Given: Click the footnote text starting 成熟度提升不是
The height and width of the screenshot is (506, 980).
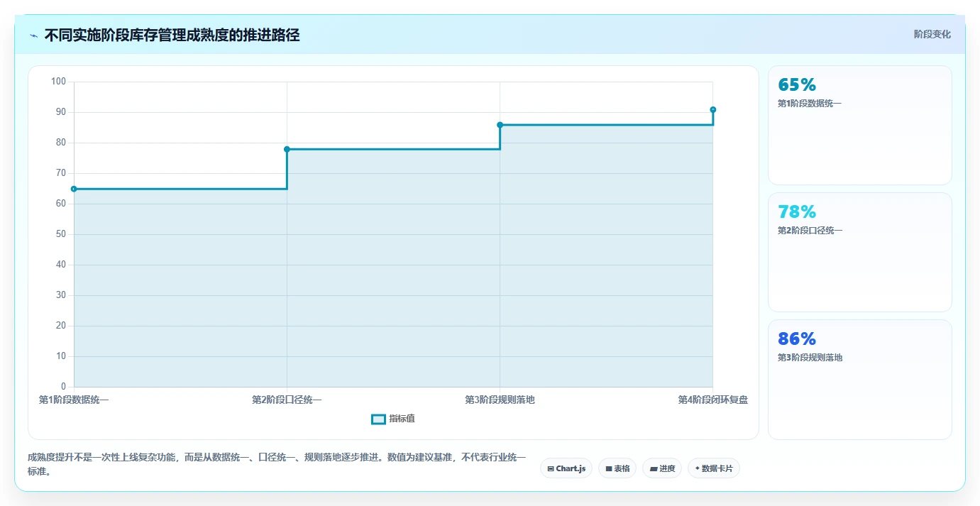Looking at the screenshot, I should 277,464.
